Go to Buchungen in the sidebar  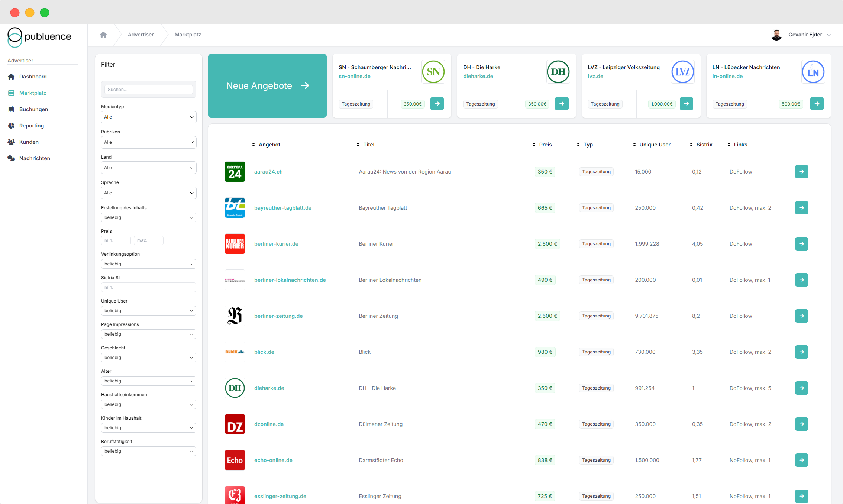point(33,109)
